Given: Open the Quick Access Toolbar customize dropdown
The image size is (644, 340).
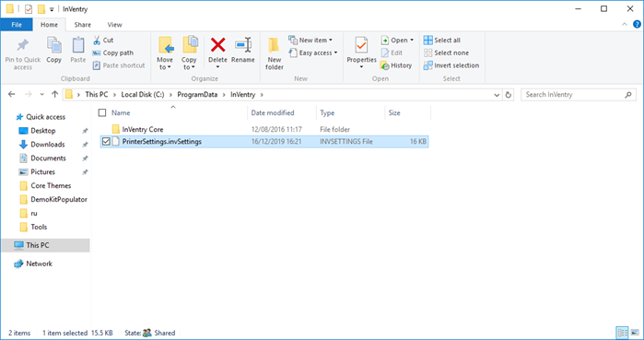Looking at the screenshot, I should pyautogui.click(x=52, y=9).
